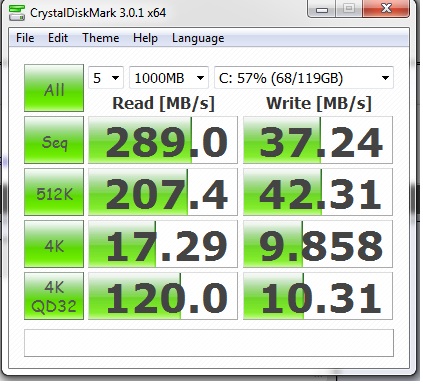This screenshot has height=388, width=423.
Task: Click the Write [MB/s] column header
Action: click(x=319, y=103)
